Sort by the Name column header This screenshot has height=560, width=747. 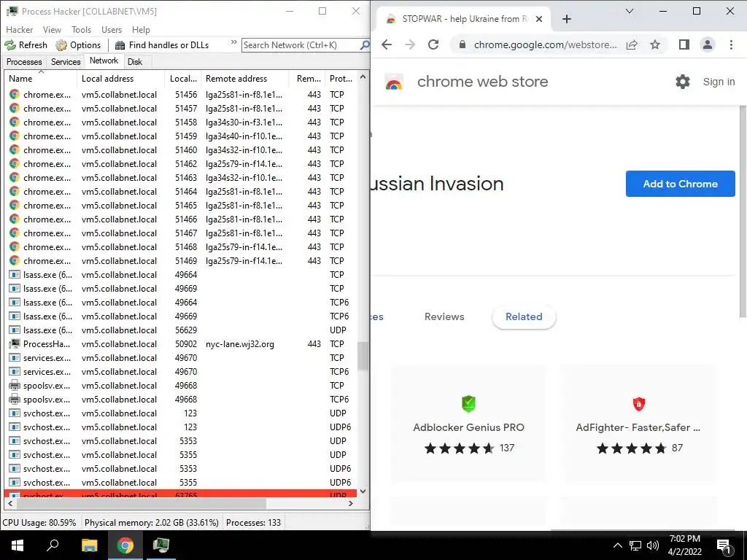click(40, 79)
